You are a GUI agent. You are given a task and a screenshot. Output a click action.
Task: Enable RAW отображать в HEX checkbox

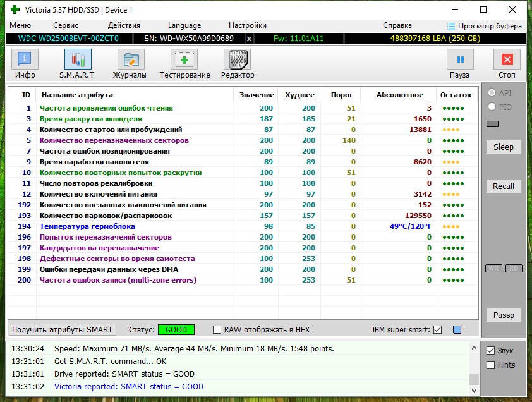(217, 330)
